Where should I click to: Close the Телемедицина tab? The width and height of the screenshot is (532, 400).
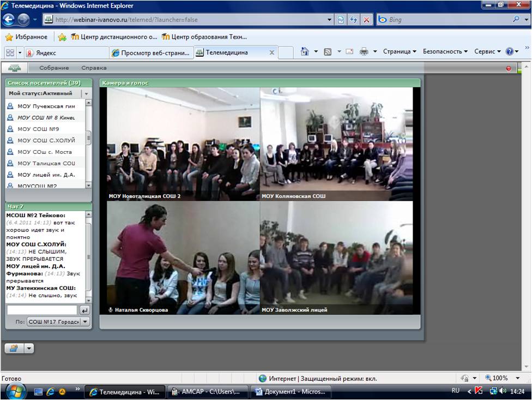coord(272,52)
